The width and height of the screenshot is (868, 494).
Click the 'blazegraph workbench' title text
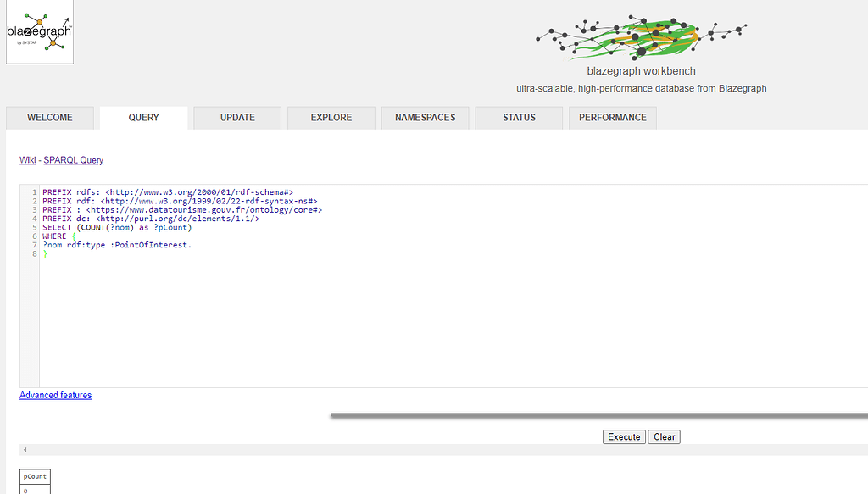[641, 71]
